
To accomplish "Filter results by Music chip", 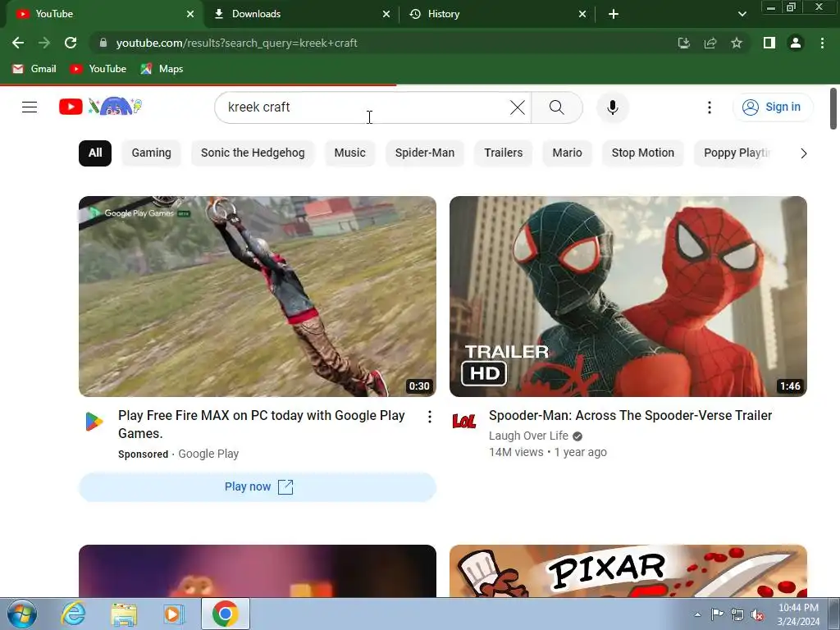I will click(x=349, y=153).
